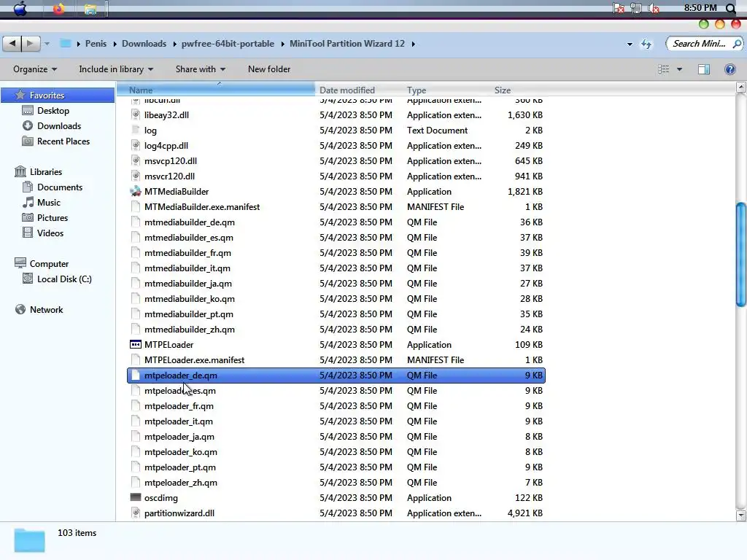Select Libraries in the navigation pane
747x560 pixels.
pyautogui.click(x=46, y=171)
